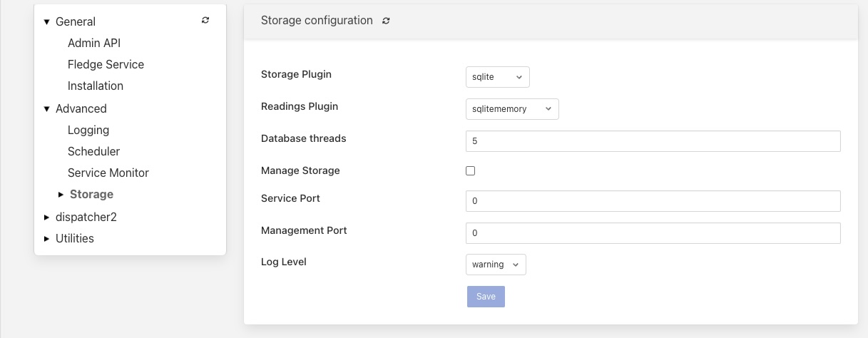Viewport: 868px width, 338px height.
Task: Expand the Utilities tree node
Action: pyautogui.click(x=47, y=239)
